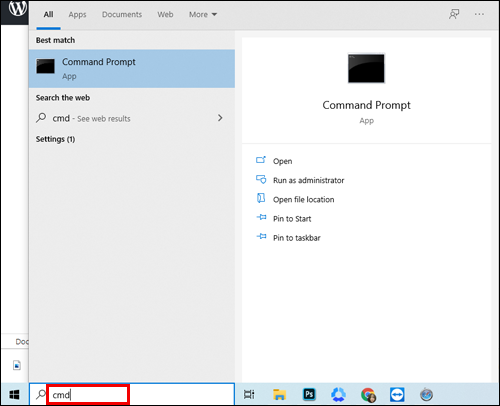Click the feedback person icon at top
The image size is (500, 406).
coord(454,14)
